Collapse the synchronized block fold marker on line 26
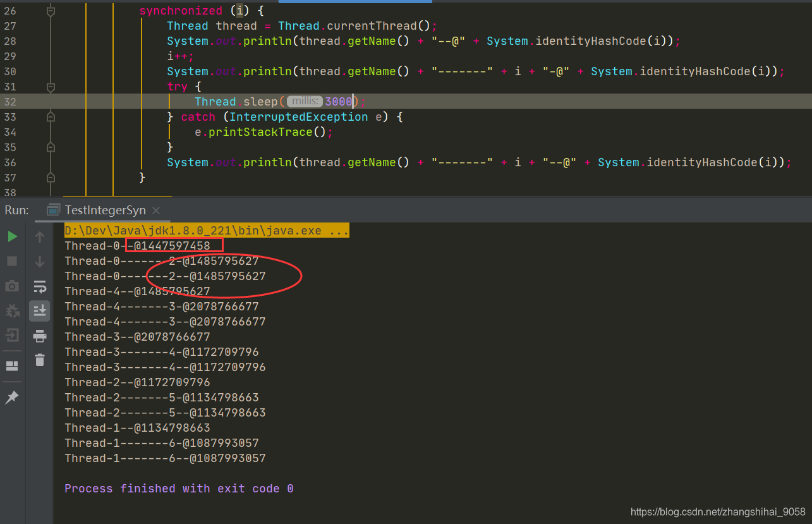812x524 pixels. (51, 11)
